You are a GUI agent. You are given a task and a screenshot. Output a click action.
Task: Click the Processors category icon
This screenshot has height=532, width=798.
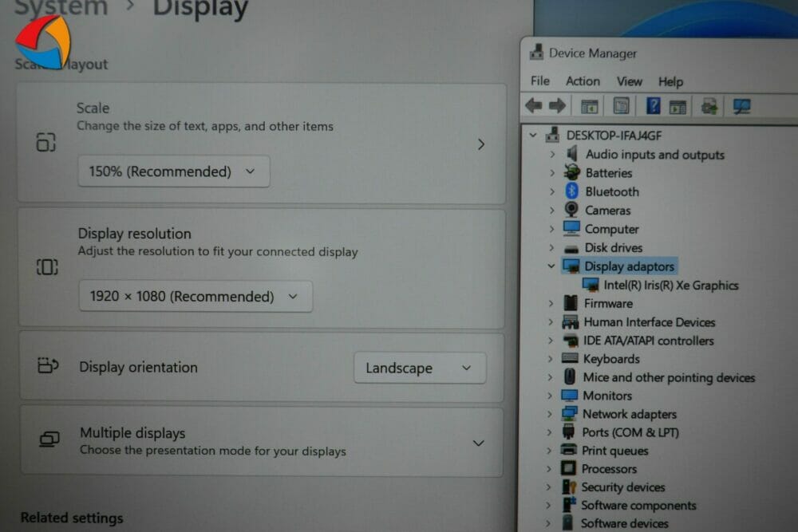[x=568, y=468]
